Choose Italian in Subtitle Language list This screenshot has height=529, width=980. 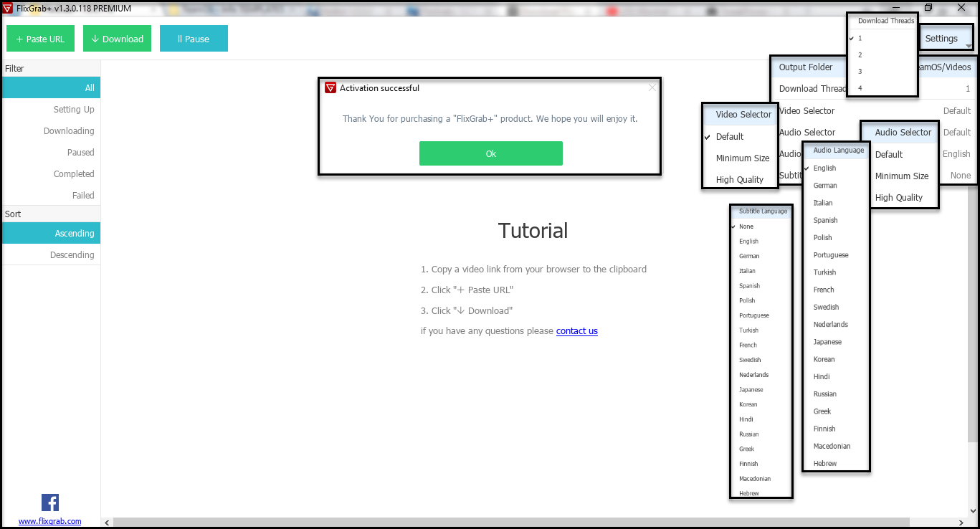click(x=761, y=271)
